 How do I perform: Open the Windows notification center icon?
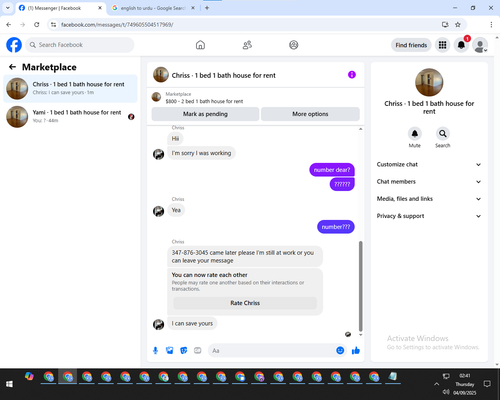487,384
